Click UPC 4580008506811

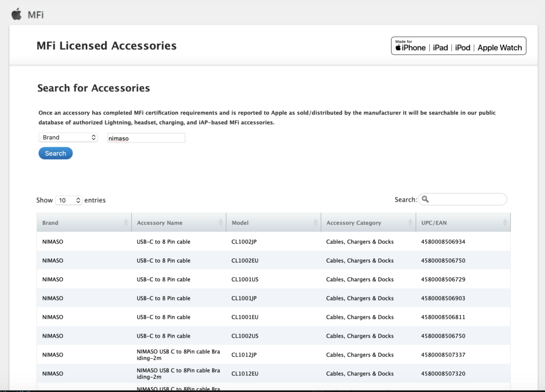[x=443, y=317]
